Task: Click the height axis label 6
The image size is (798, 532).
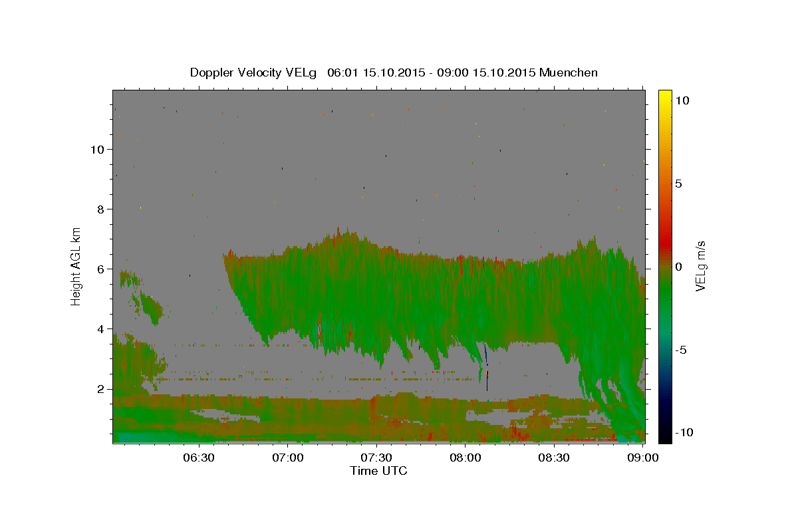Action: [x=100, y=269]
